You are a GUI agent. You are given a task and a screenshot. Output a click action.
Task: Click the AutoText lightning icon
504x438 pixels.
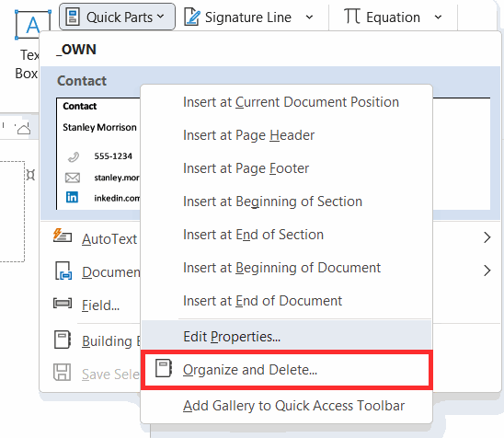coord(63,236)
